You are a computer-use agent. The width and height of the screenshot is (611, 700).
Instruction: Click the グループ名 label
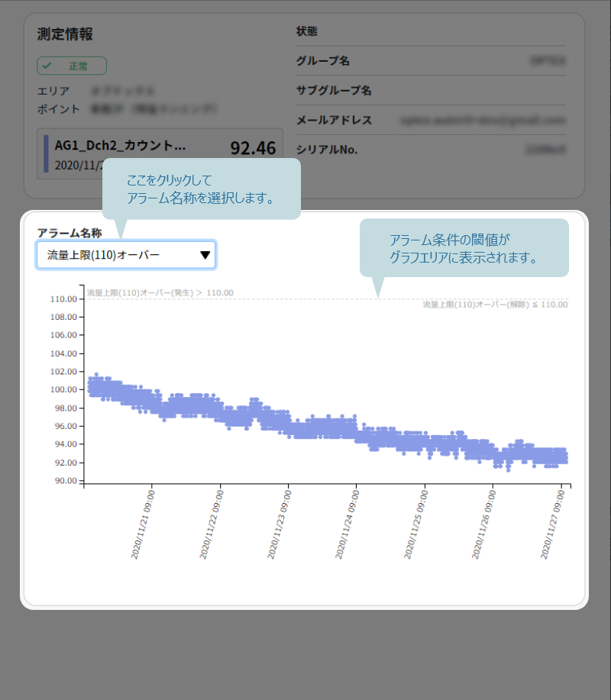point(323,61)
